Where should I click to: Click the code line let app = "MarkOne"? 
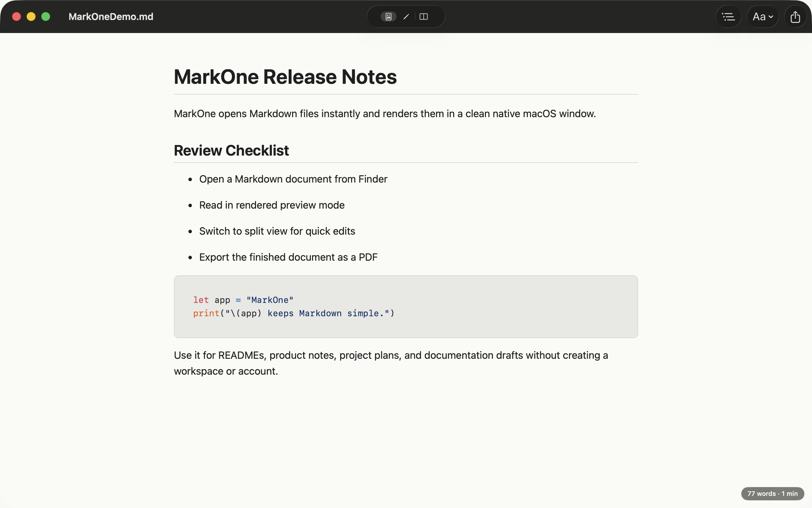coord(243,300)
